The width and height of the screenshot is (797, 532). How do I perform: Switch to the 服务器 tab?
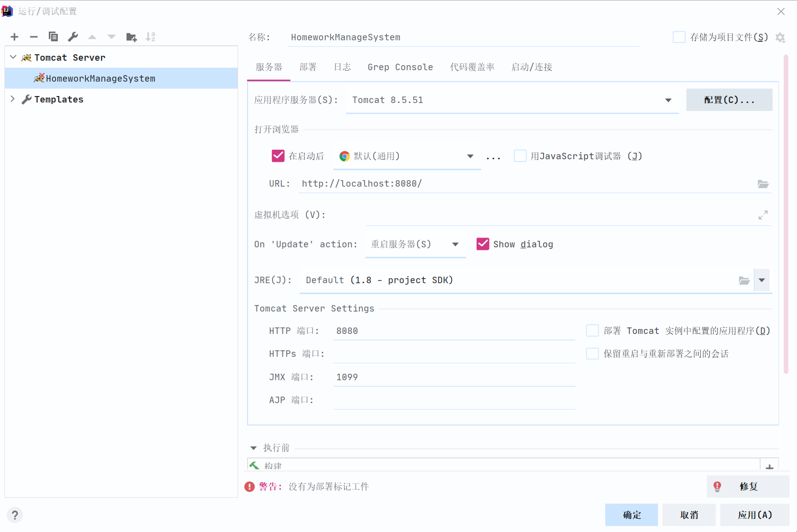[x=269, y=67]
